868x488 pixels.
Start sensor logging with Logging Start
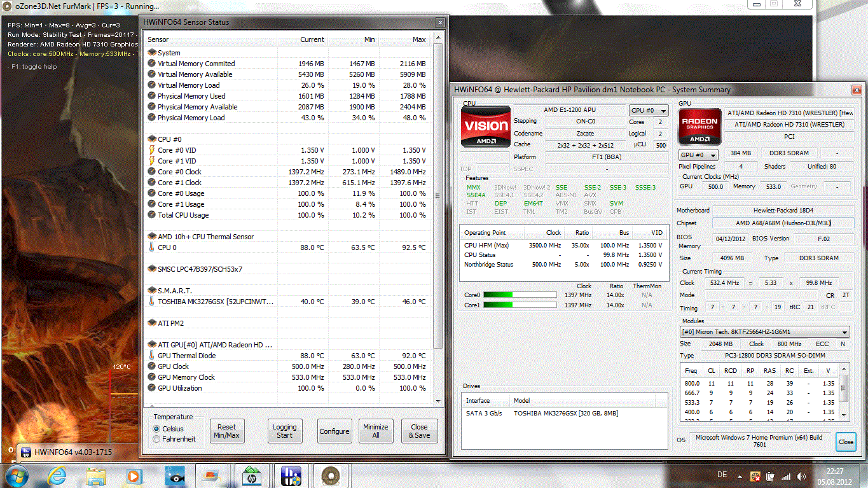(284, 431)
